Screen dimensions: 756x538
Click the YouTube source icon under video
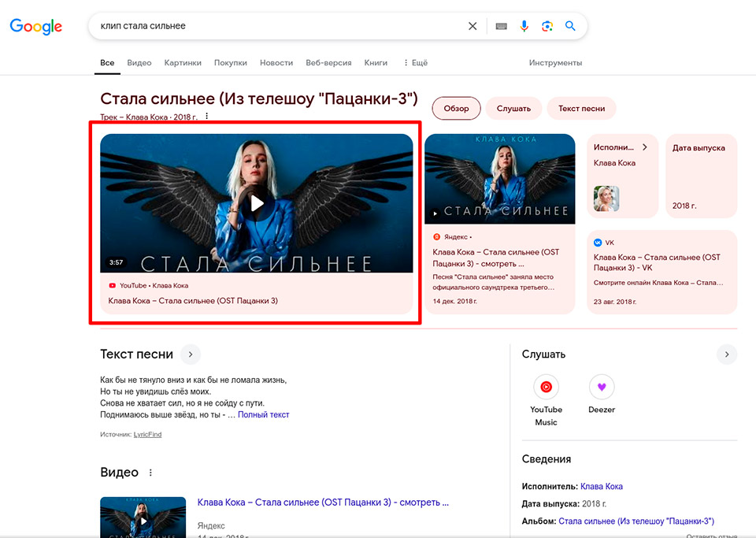pos(113,285)
